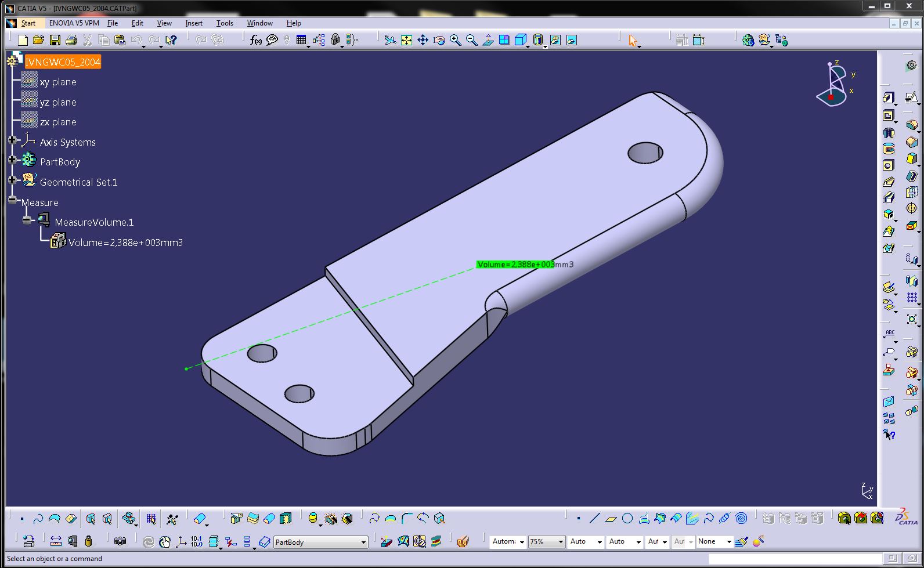Select the yz plane tree item

tap(58, 102)
